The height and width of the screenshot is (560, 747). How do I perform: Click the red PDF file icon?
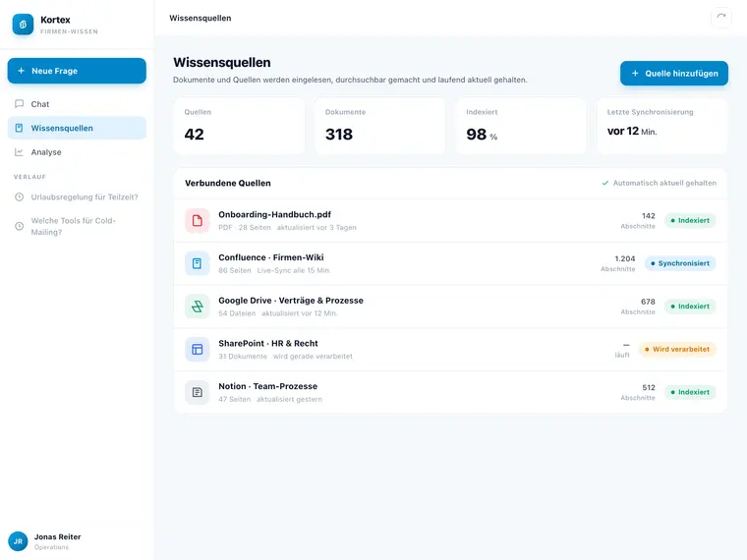[x=198, y=220]
